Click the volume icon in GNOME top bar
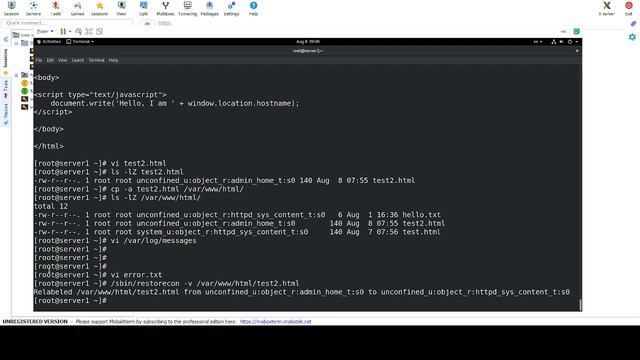 561,42
